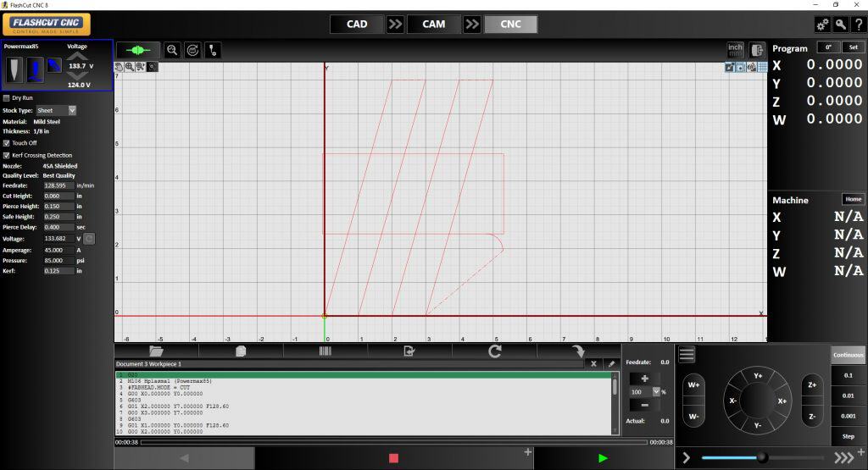Click the key license icon

[839, 25]
